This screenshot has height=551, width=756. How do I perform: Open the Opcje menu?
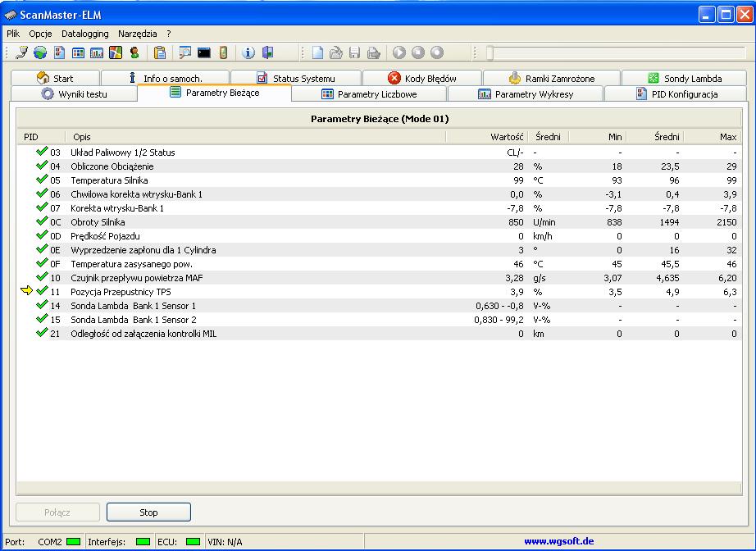point(40,34)
